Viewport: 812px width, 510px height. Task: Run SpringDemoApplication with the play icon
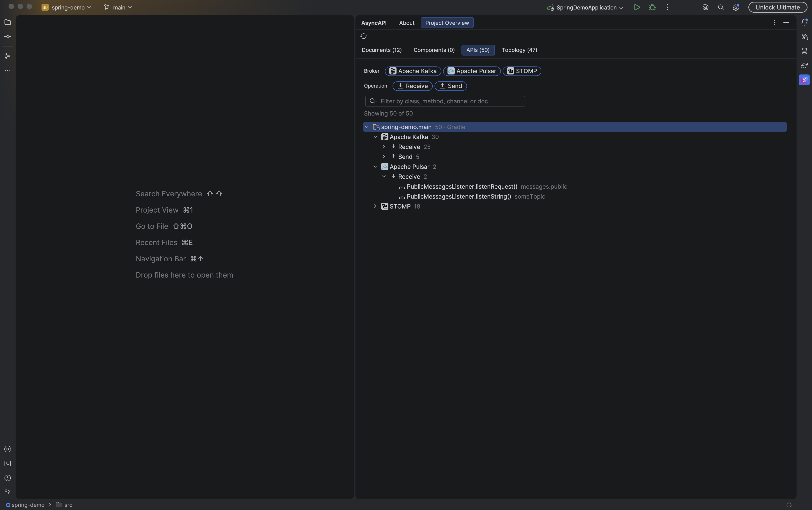point(637,7)
